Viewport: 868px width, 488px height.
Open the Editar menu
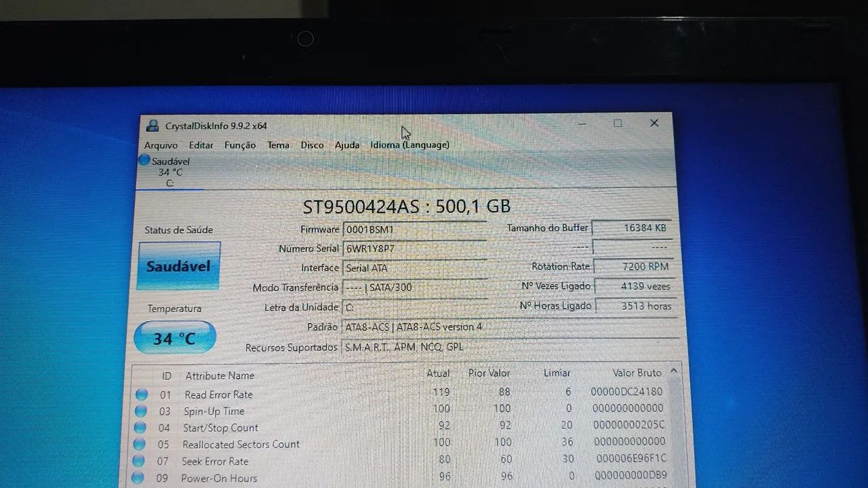[x=201, y=145]
